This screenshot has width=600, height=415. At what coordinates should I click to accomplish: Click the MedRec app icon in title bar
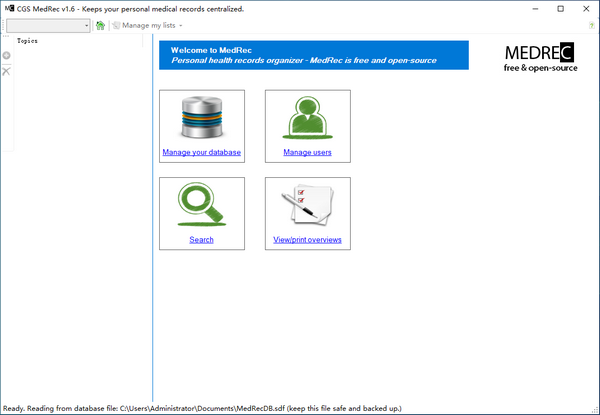pos(9,8)
